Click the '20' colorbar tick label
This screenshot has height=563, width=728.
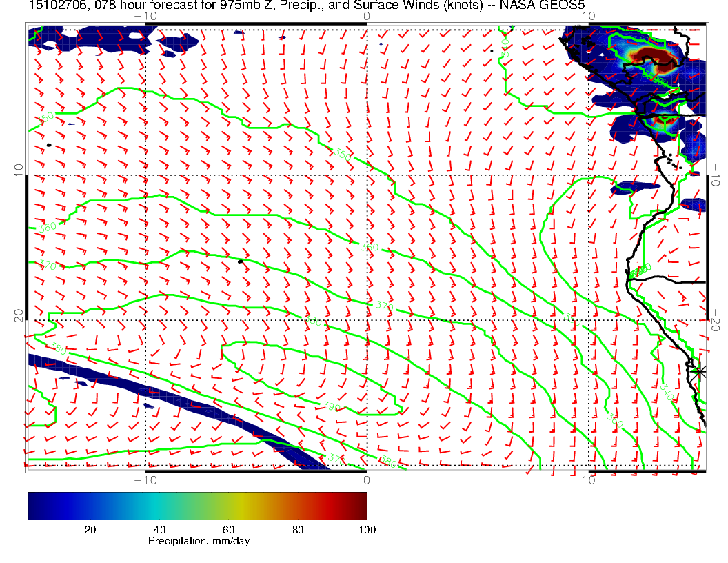[x=90, y=530]
